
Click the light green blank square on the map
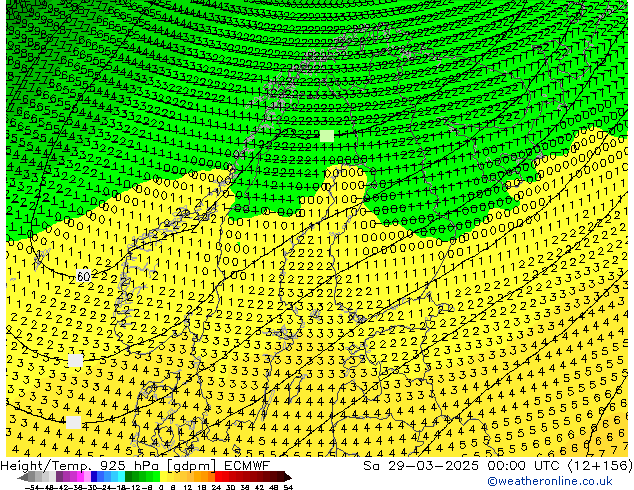327,136
